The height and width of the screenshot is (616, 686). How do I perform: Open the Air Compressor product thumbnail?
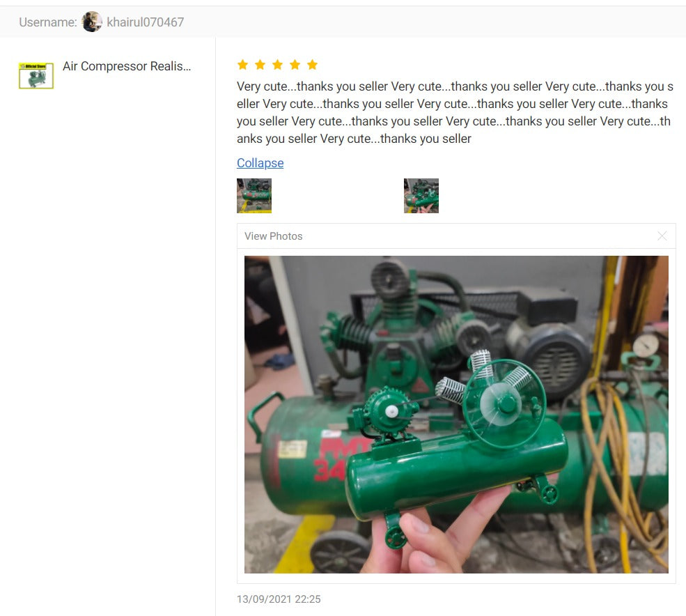click(x=36, y=76)
